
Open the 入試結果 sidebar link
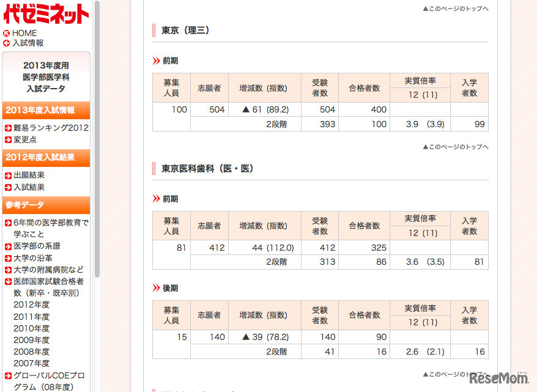[29, 187]
